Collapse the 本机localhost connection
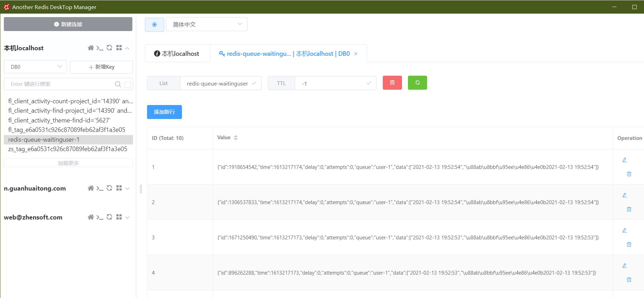The width and height of the screenshot is (644, 298). point(127,48)
